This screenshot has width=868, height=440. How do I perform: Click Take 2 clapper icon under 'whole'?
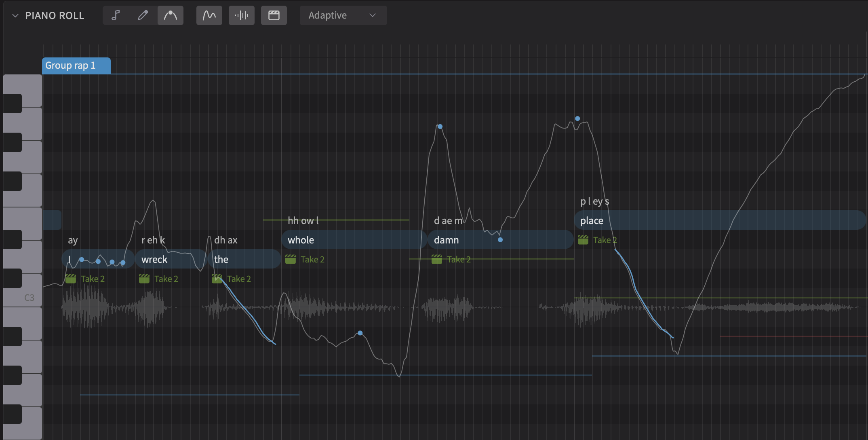[x=291, y=259]
